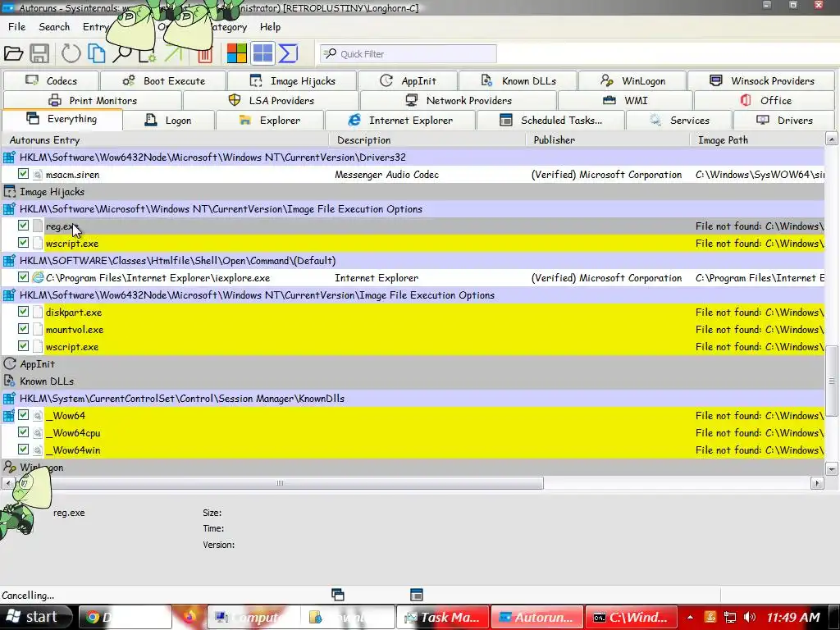
Task: Uncheck the _Wow64win entry checkbox
Action: coord(23,449)
